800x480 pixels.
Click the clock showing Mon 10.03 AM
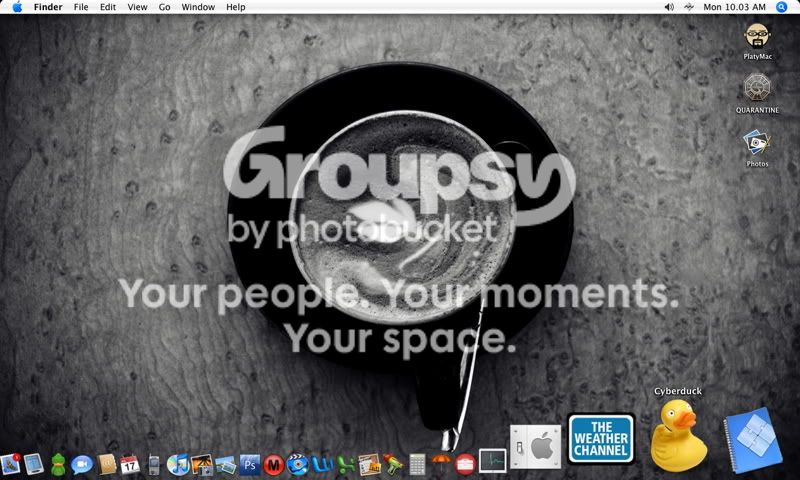pyautogui.click(x=734, y=7)
